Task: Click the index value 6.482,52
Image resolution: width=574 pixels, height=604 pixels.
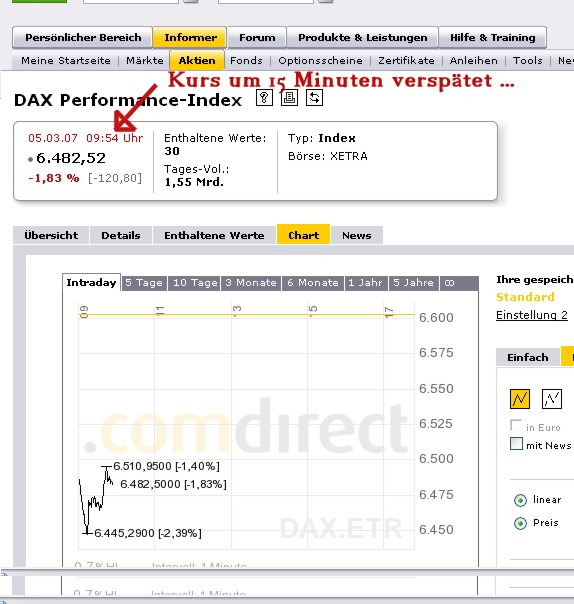Action: pyautogui.click(x=70, y=158)
